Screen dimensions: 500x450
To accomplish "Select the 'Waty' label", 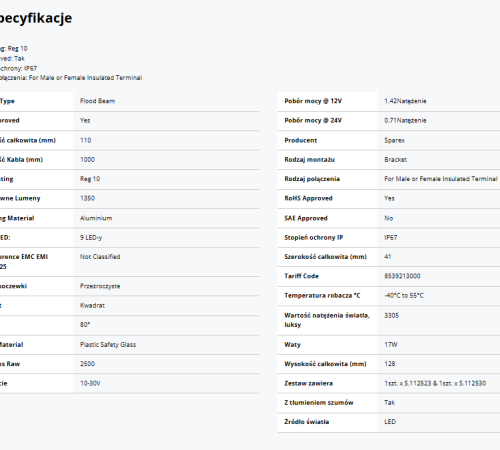I will [292, 345].
